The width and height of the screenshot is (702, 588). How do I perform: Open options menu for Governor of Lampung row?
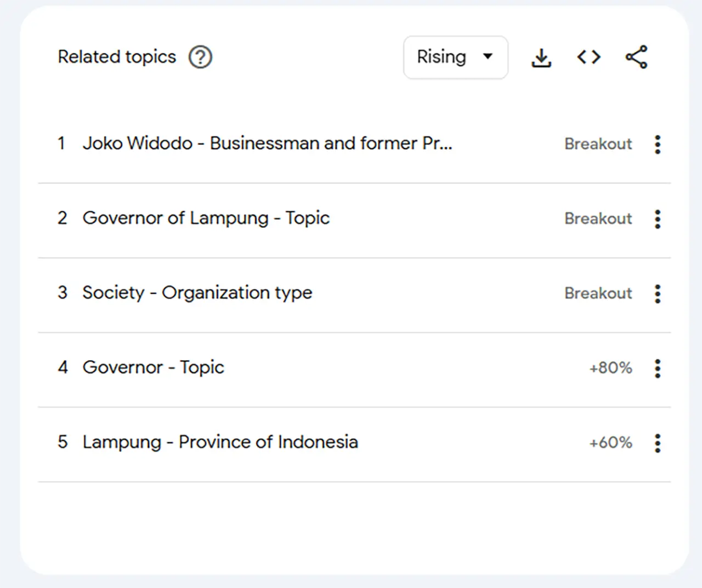(x=657, y=219)
